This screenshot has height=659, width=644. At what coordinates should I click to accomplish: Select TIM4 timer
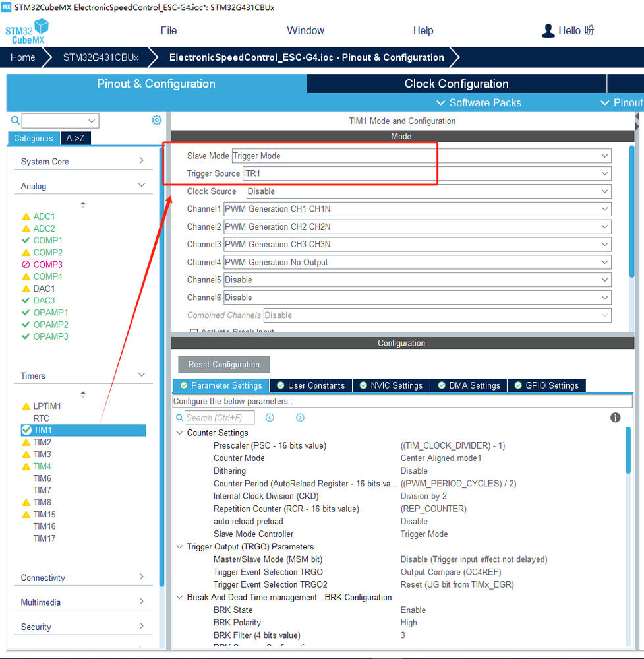click(42, 466)
